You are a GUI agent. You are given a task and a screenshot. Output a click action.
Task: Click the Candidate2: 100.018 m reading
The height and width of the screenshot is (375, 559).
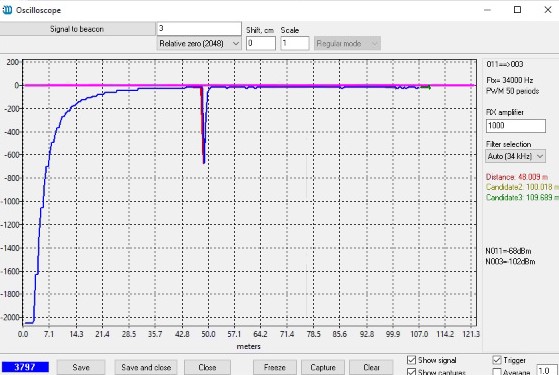click(x=522, y=187)
